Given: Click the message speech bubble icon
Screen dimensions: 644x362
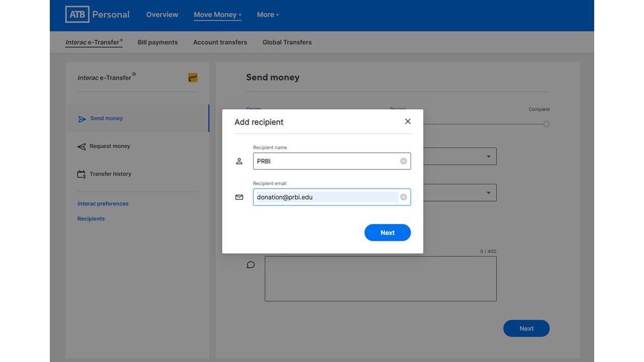Looking at the screenshot, I should point(251,265).
